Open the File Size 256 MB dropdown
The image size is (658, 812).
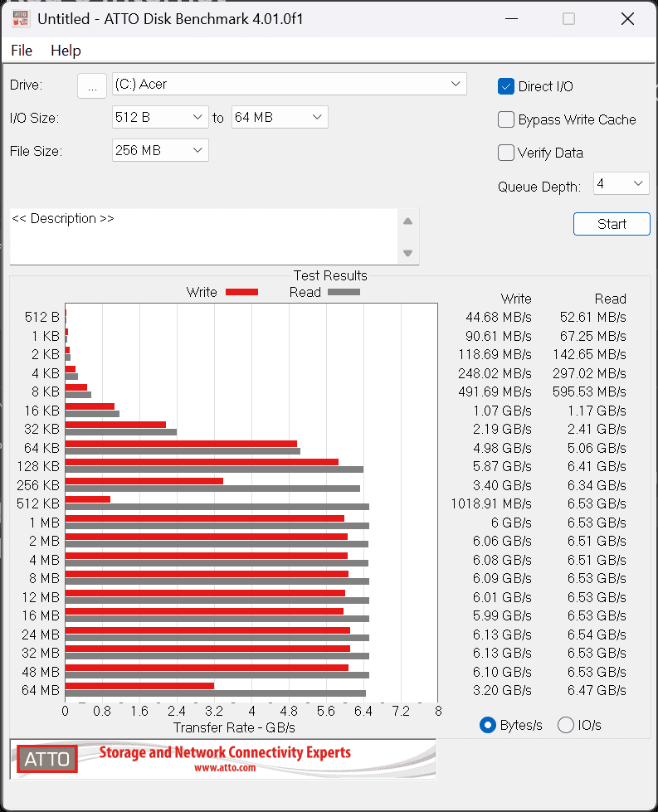(160, 150)
